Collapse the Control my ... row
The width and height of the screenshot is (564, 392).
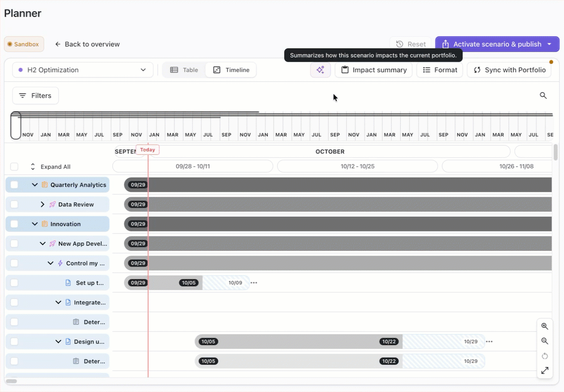51,263
